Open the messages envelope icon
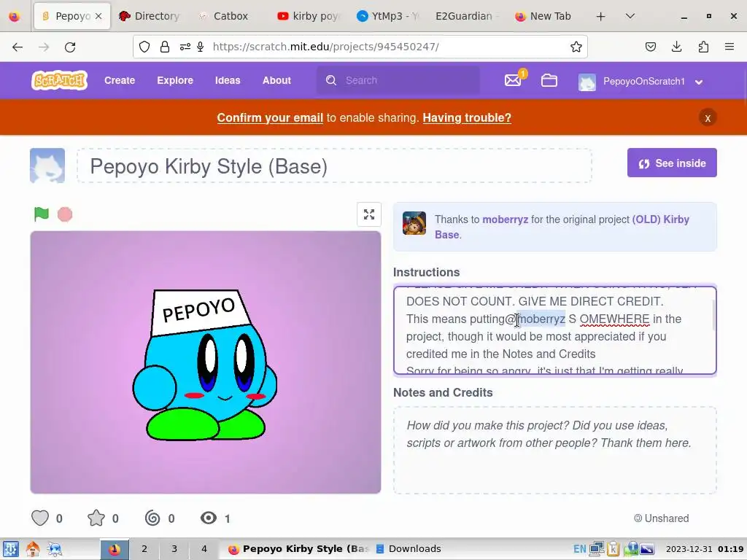The width and height of the screenshot is (747, 560). (x=513, y=80)
